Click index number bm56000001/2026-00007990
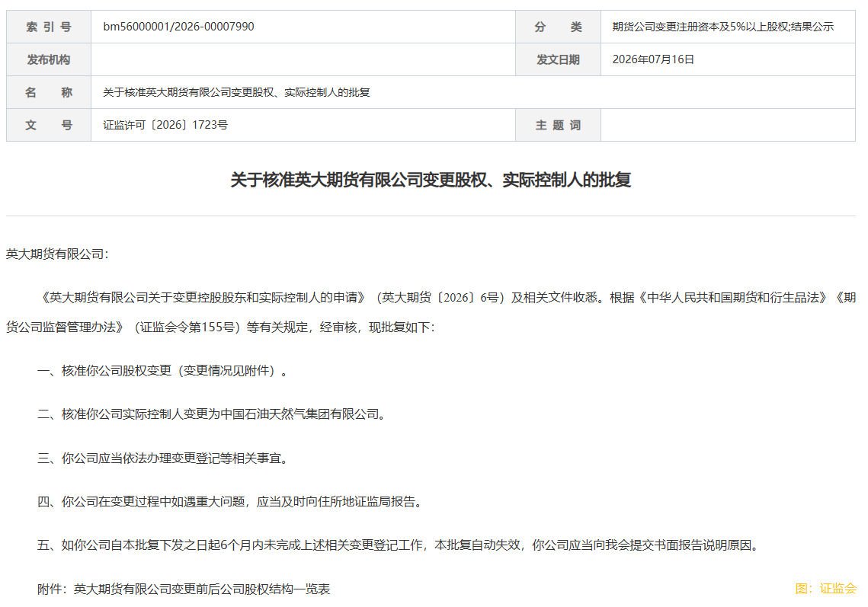 point(178,27)
